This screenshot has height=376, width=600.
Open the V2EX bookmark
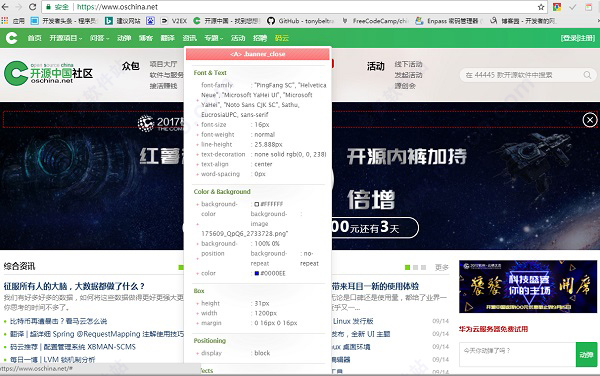coord(174,21)
